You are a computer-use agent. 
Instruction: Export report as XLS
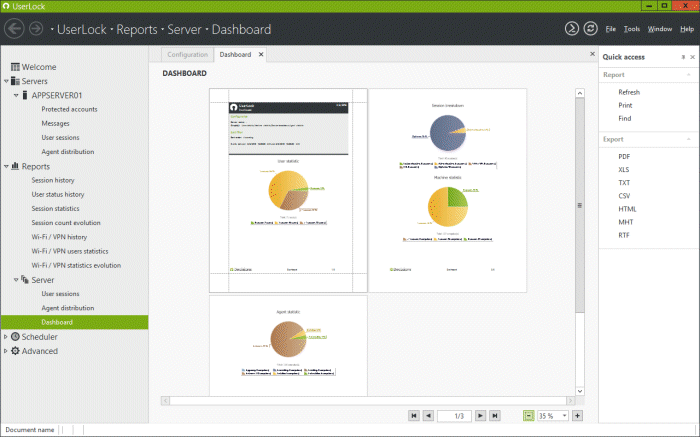tap(624, 170)
